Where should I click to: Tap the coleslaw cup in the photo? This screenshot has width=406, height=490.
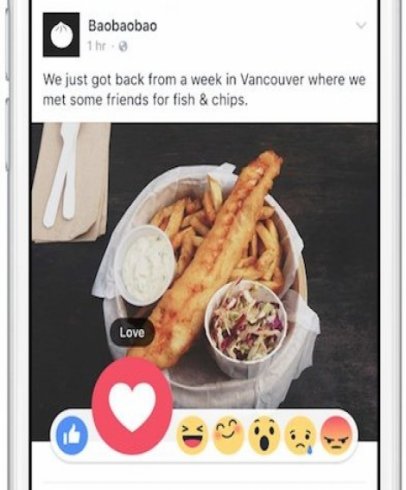(246, 324)
